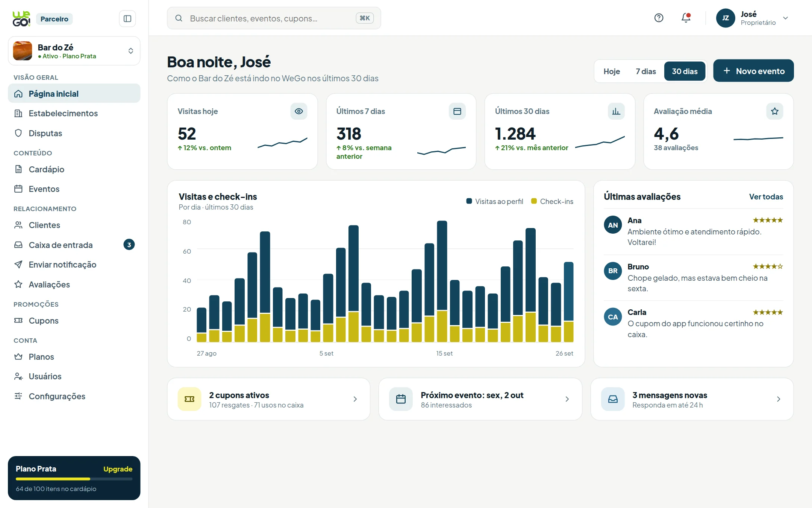Viewport: 812px width, 508px height.
Task: Click the ⌘K shortcut badge
Action: pos(365,18)
